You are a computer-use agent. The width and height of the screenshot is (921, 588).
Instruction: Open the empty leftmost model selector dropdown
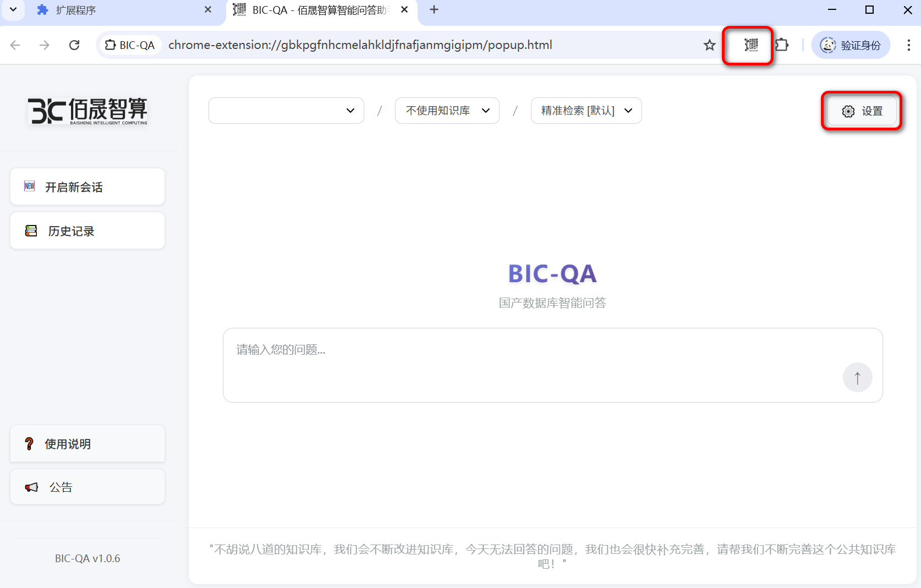click(286, 111)
